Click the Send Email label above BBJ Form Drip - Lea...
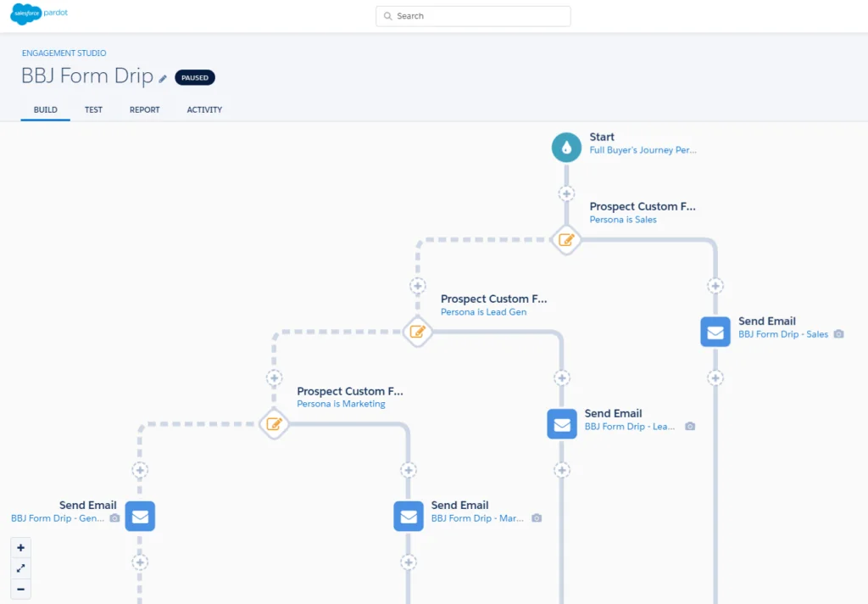Image resolution: width=868 pixels, height=604 pixels. 614,413
